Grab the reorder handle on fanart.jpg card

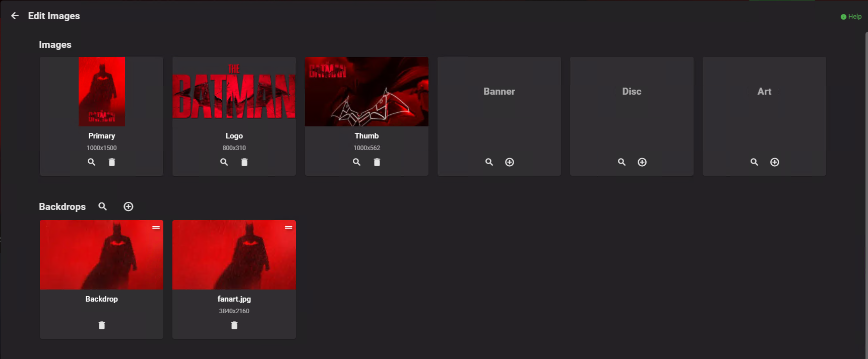tap(289, 228)
